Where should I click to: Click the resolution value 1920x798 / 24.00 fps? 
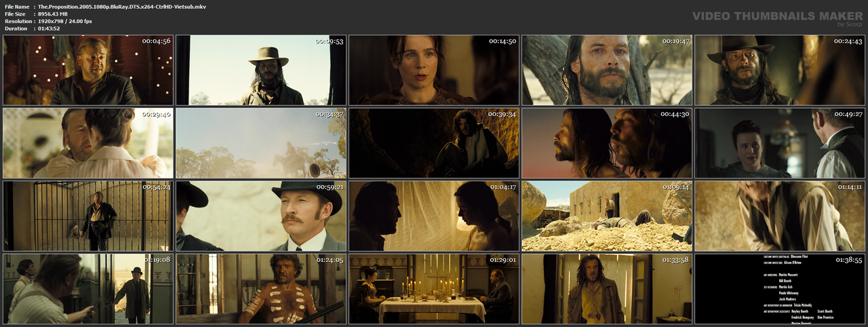(x=65, y=21)
